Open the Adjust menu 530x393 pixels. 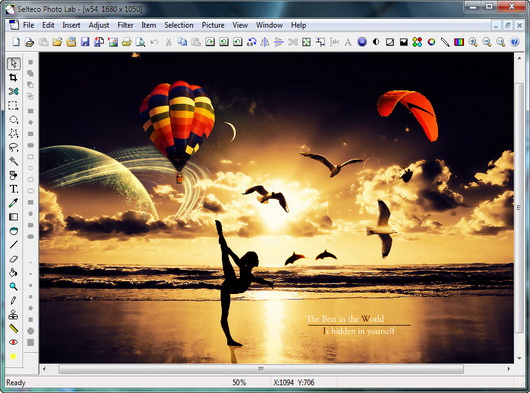(x=99, y=25)
